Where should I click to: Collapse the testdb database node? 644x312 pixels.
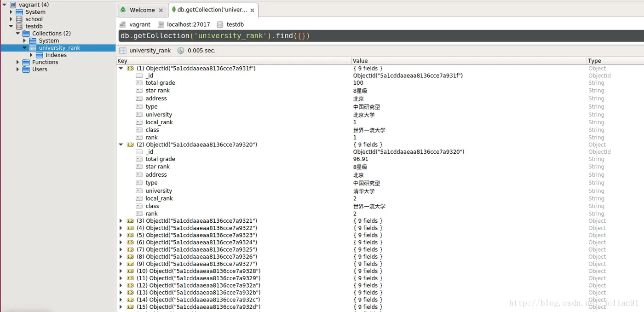tap(11, 26)
